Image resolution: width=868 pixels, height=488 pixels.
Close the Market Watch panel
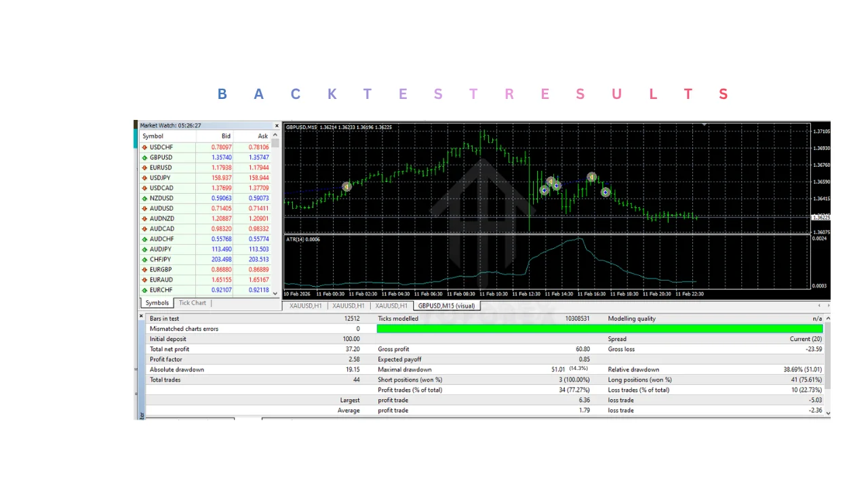tap(277, 125)
